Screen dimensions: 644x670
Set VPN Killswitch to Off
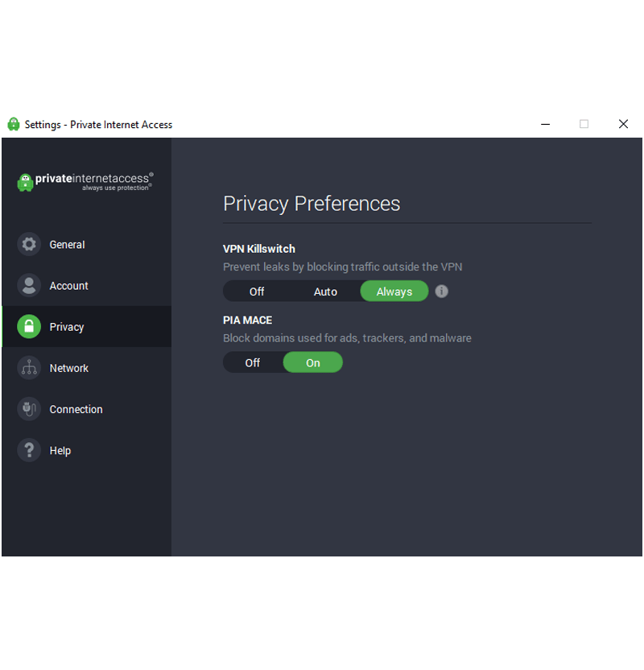click(x=257, y=292)
